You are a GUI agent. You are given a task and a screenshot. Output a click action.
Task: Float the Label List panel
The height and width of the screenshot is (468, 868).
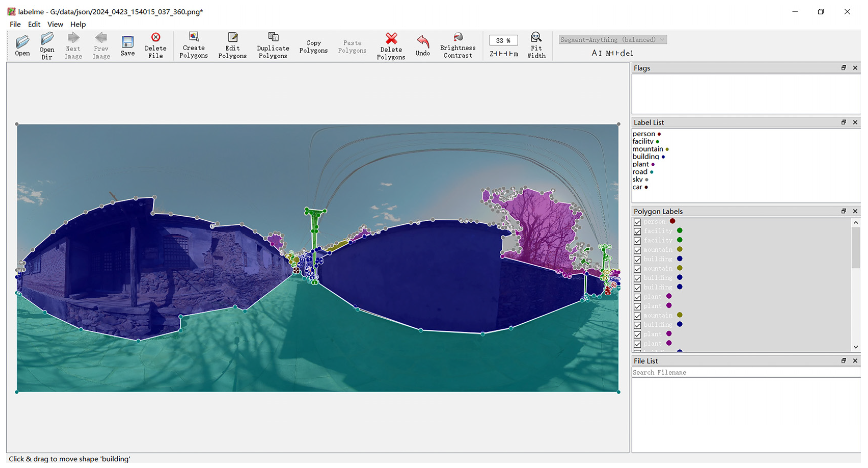tap(843, 122)
